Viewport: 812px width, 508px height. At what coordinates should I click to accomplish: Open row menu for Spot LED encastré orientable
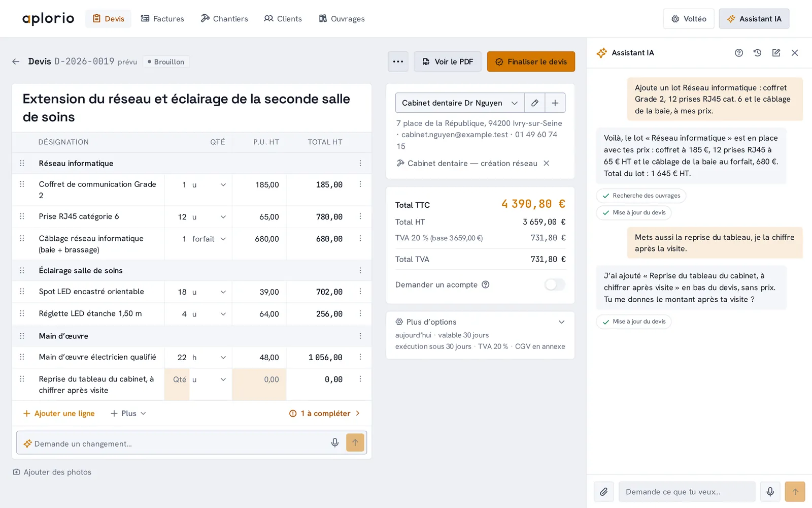360,292
